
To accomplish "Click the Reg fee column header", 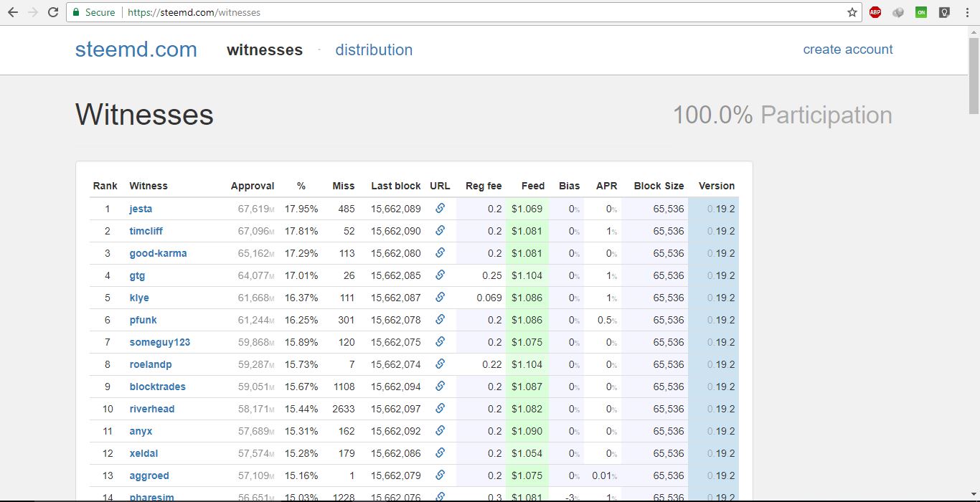I will pos(484,186).
